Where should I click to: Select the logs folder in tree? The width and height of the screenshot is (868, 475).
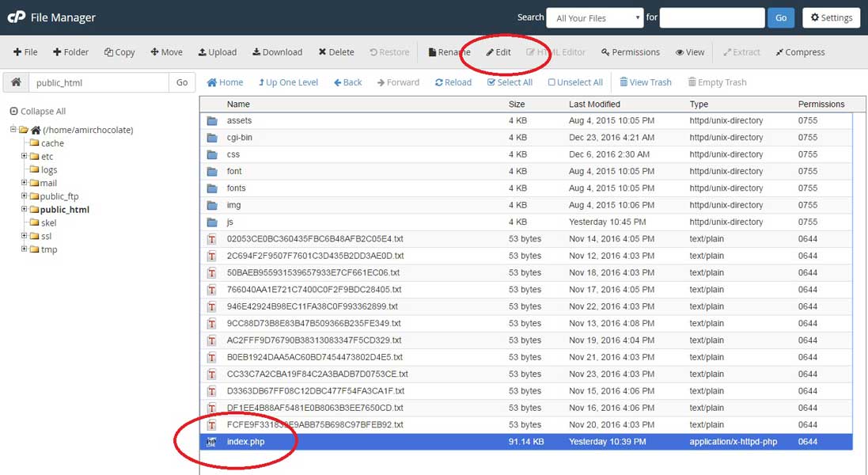click(49, 169)
